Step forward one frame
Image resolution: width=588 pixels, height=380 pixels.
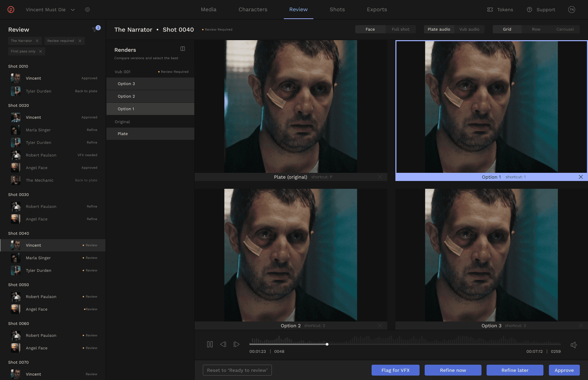[236, 344]
